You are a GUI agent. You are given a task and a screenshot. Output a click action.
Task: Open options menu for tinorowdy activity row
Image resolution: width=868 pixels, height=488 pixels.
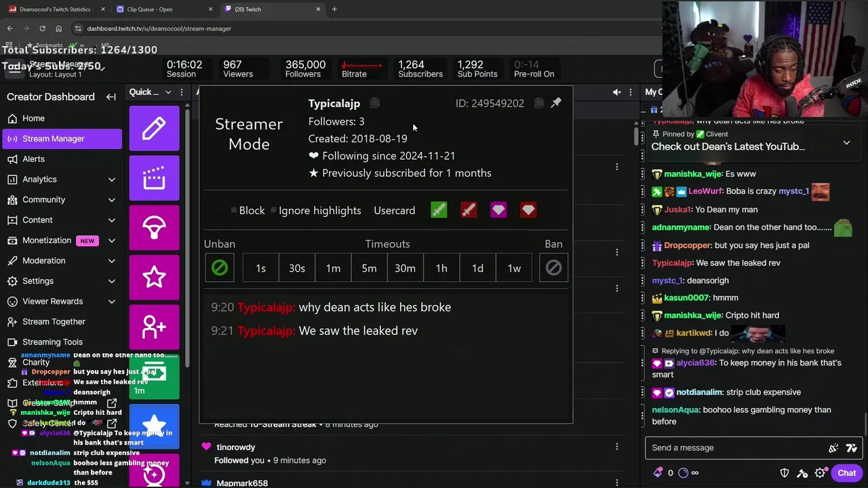(x=616, y=447)
